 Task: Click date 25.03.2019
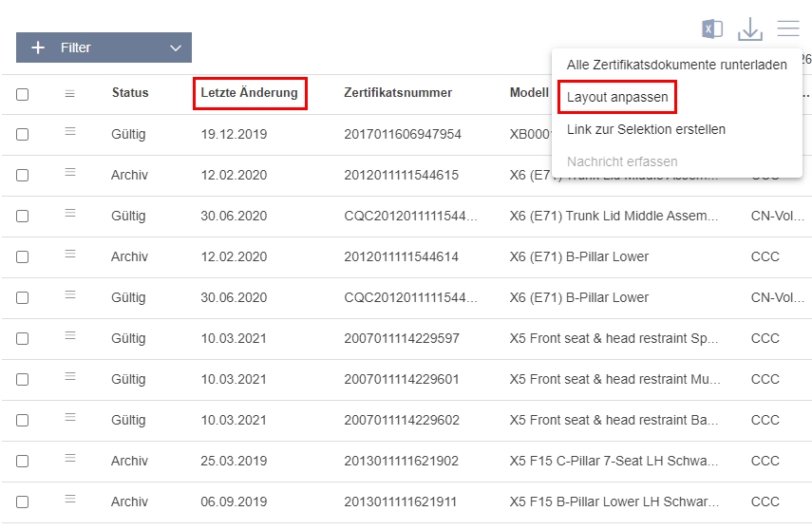pyautogui.click(x=234, y=461)
